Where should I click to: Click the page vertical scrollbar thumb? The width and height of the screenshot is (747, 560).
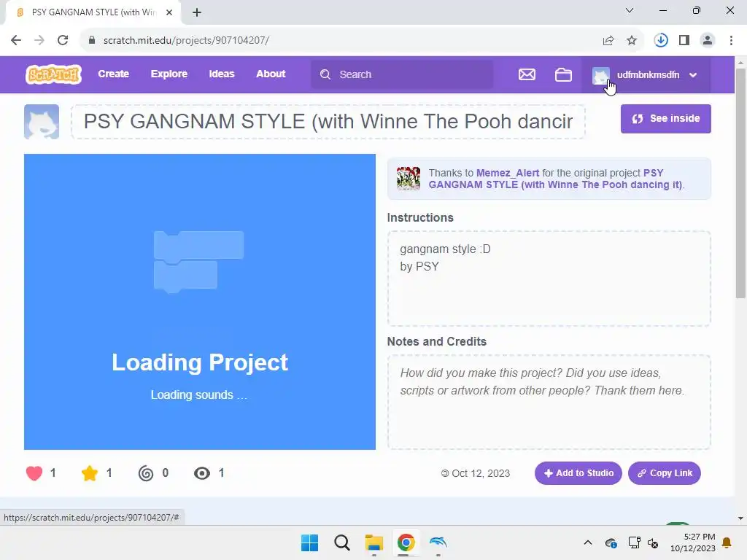click(740, 183)
